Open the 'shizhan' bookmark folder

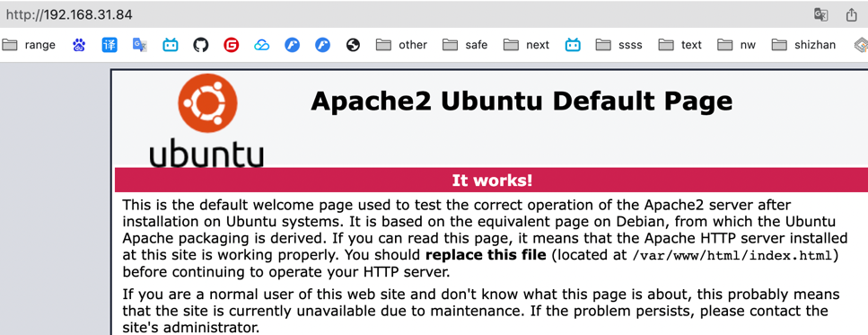pos(803,45)
